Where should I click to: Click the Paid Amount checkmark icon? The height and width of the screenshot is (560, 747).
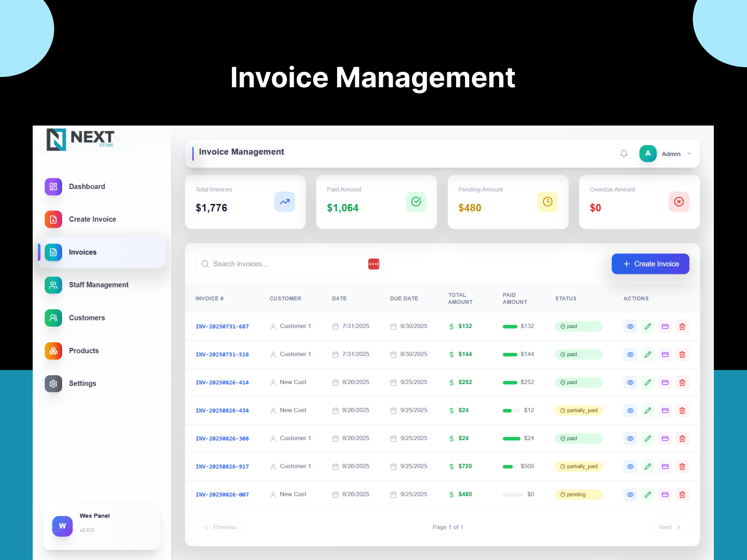416,202
